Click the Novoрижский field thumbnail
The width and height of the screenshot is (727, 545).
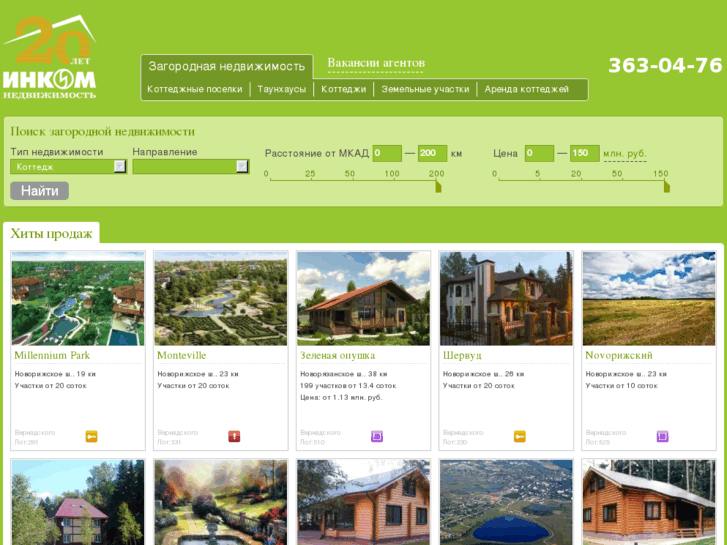(x=649, y=299)
